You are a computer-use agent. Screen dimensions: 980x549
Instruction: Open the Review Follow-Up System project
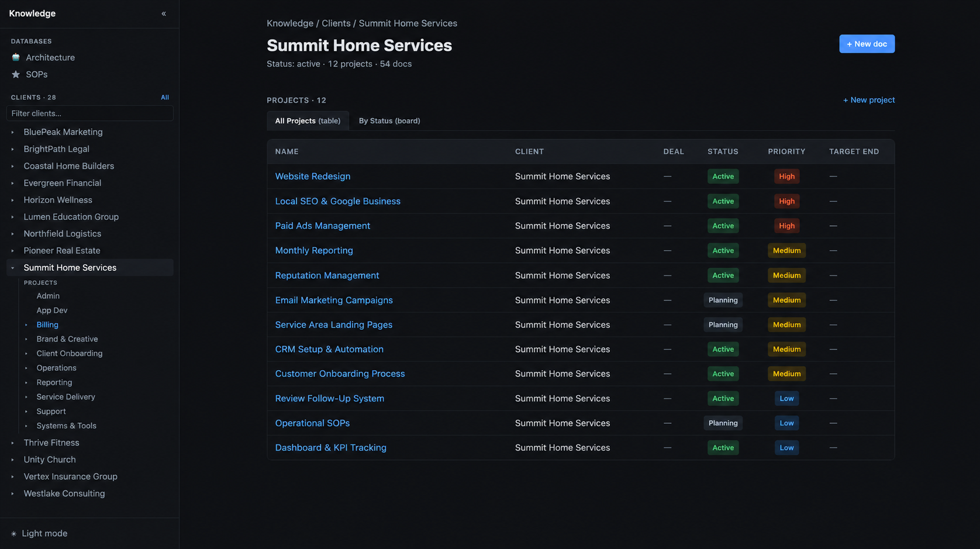tap(330, 398)
